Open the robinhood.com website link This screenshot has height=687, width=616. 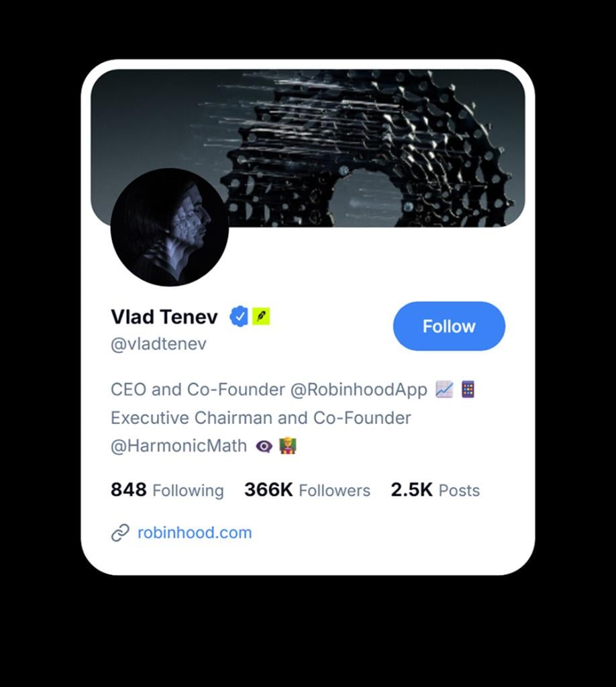195,533
